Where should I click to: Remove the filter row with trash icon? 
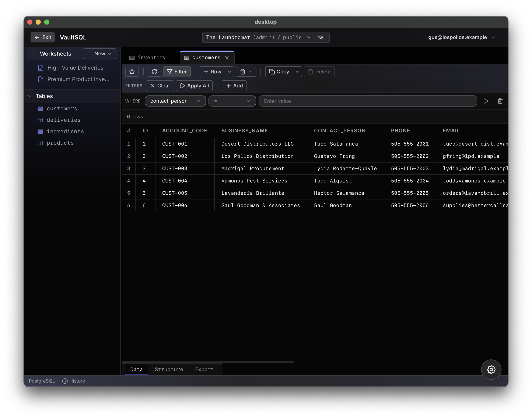point(500,101)
